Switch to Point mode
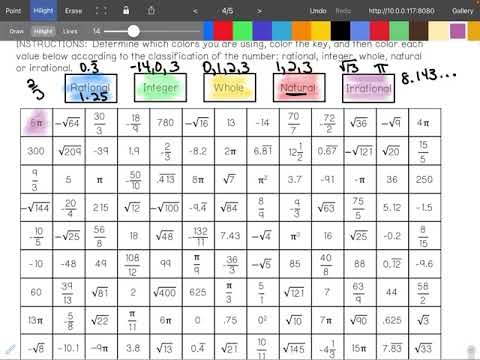Screen dimensions: 480x360 13,11
